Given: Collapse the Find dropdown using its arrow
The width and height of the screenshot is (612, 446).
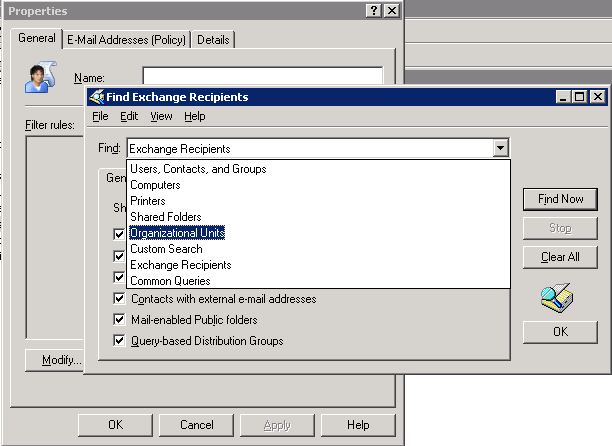Looking at the screenshot, I should click(500, 148).
